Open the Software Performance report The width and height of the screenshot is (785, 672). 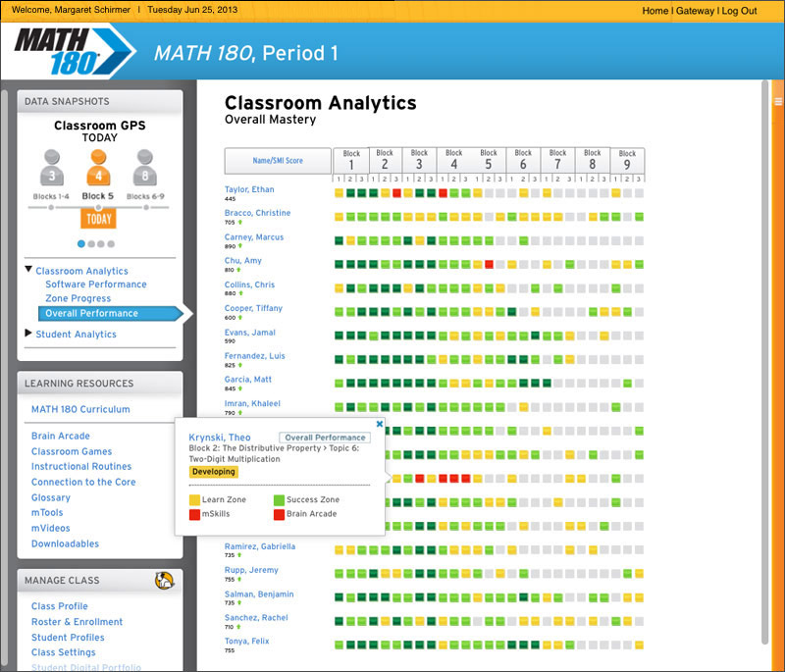(x=96, y=284)
